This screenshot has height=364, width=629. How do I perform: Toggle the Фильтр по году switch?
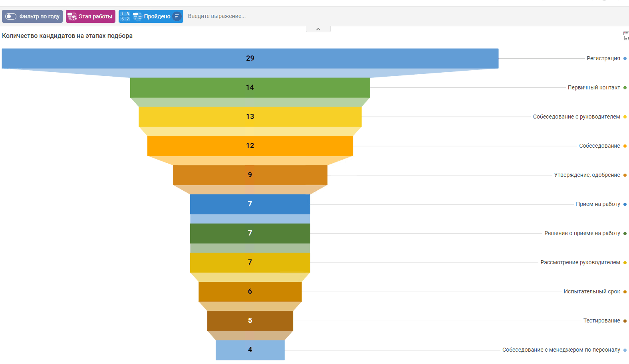coord(11,16)
